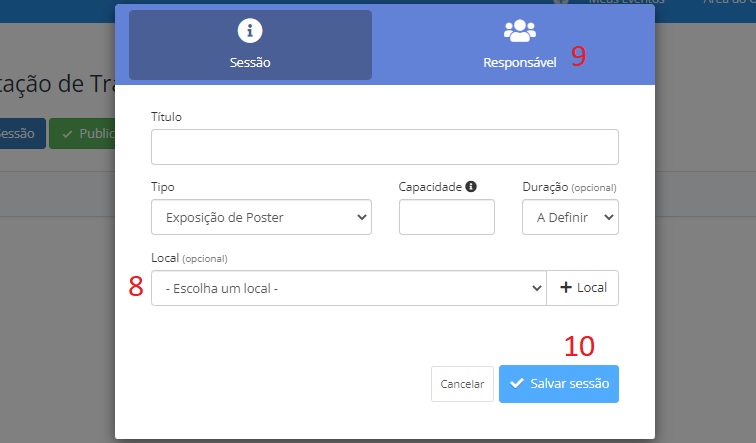The width and height of the screenshot is (756, 443).
Task: Expand the Duração dropdown set to A Definir
Action: tap(570, 217)
